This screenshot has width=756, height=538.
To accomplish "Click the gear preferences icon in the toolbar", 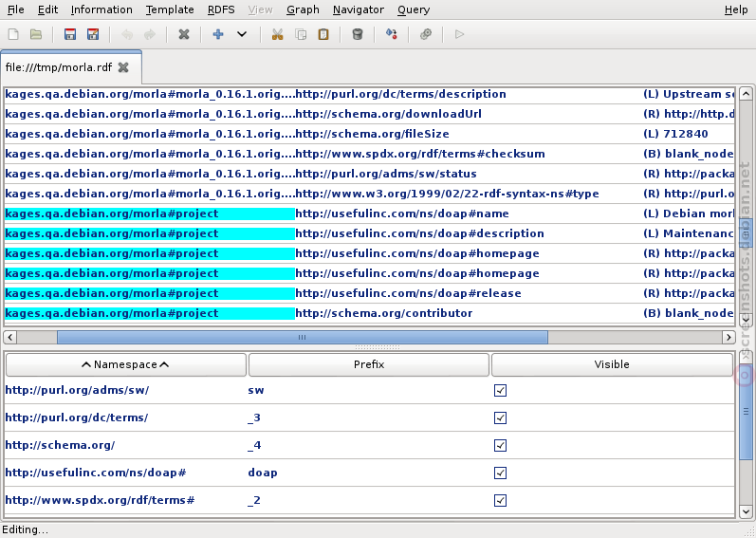I will tap(426, 34).
